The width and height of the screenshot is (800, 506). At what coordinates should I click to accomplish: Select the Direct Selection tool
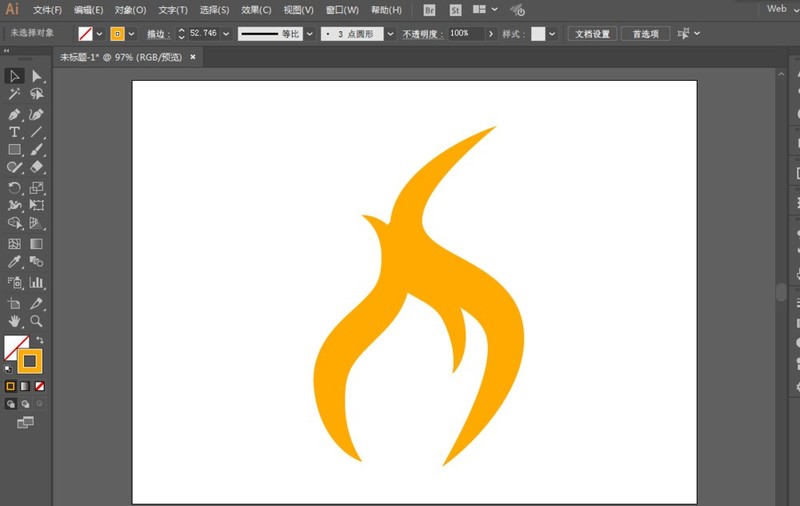point(36,76)
